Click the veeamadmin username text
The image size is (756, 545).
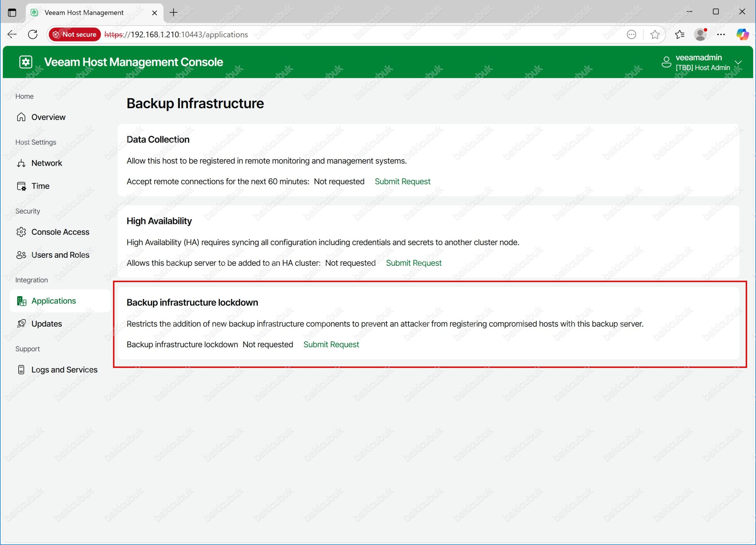[x=699, y=57]
